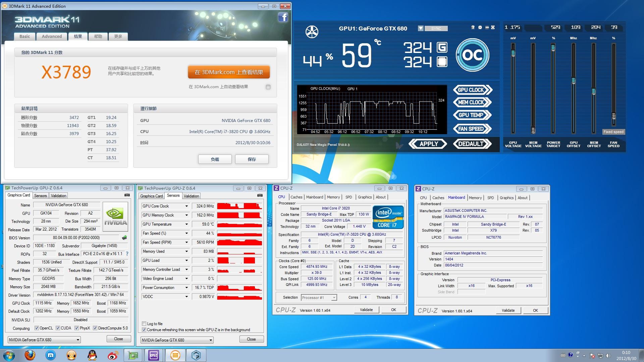This screenshot has width=644, height=362.
Task: Click the GPU clock history graph
Action: tap(372, 110)
